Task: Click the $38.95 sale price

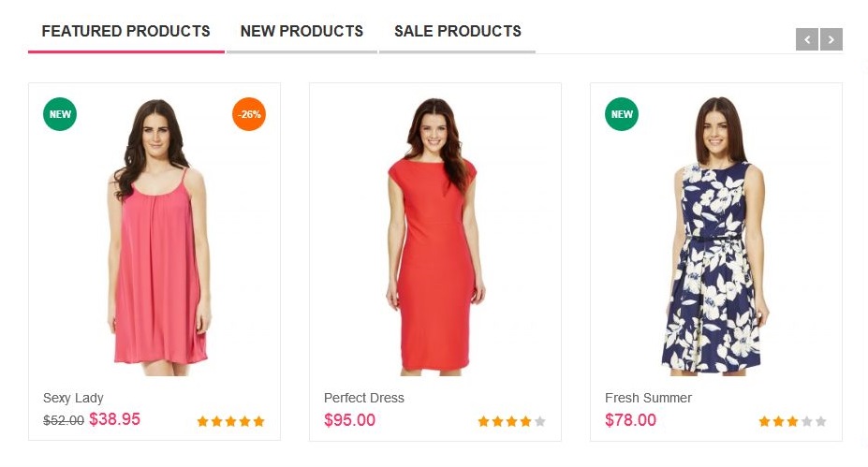Action: [x=114, y=419]
